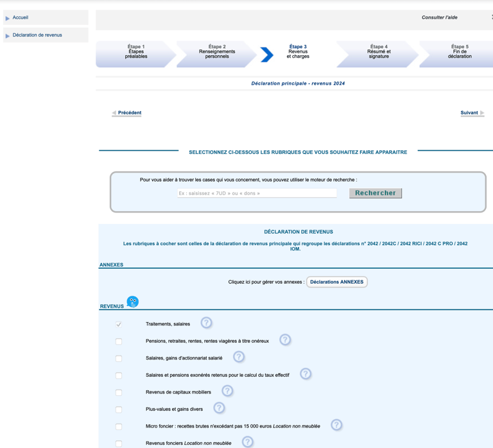Click the Revenus de capitaux mobiliers label
Viewport: 493px width, 448px height.
(x=178, y=392)
